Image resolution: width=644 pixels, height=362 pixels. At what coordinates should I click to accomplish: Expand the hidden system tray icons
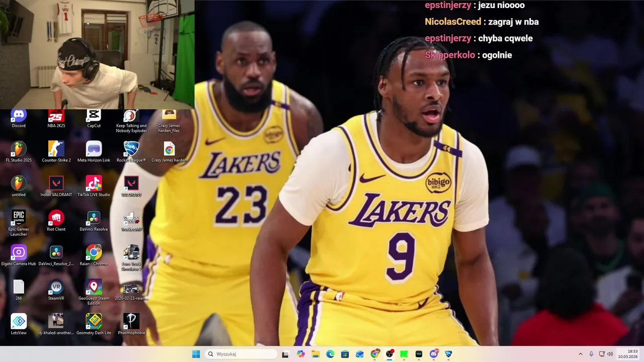[x=580, y=354]
